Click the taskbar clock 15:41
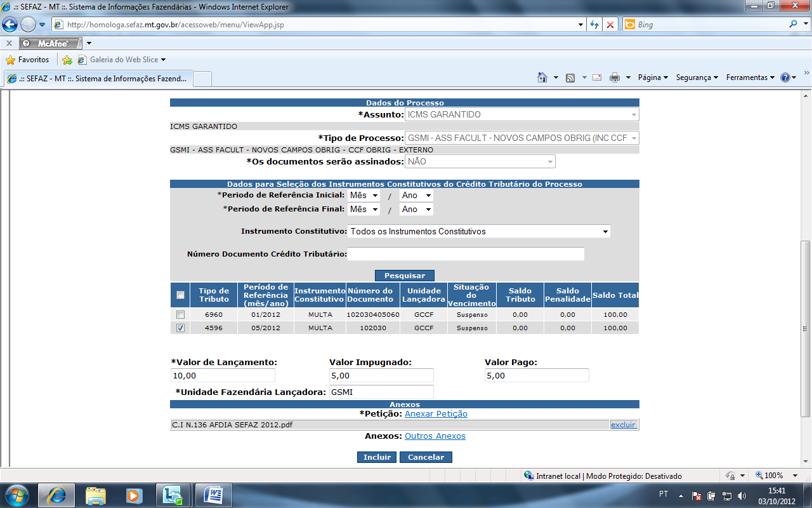This screenshot has width=812, height=508. tap(776, 491)
